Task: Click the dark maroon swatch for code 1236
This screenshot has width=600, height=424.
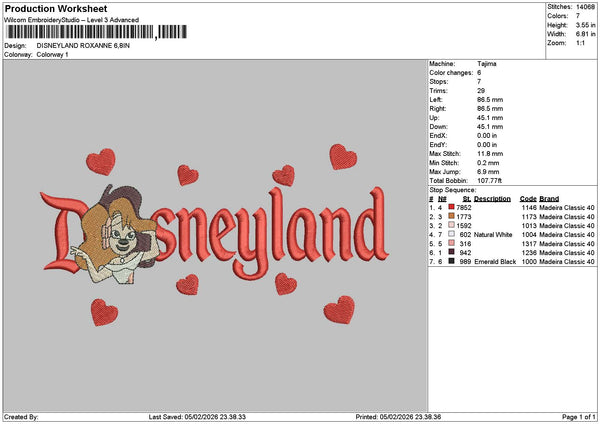Action: [452, 252]
